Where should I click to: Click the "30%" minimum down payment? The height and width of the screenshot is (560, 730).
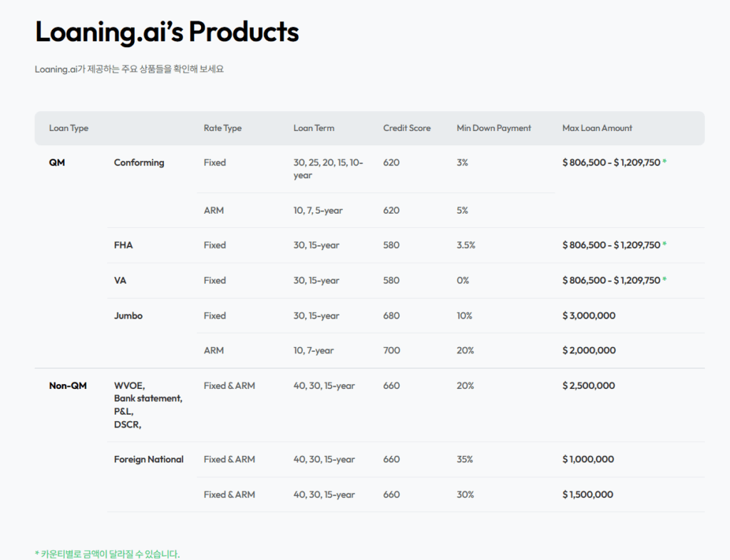465,494
